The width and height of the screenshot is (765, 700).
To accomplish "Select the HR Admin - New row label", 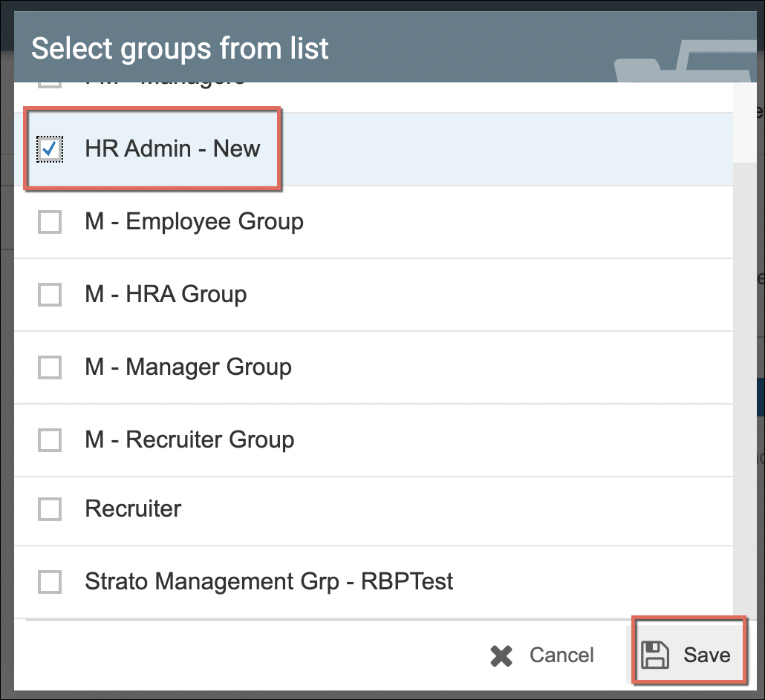I will coord(172,149).
